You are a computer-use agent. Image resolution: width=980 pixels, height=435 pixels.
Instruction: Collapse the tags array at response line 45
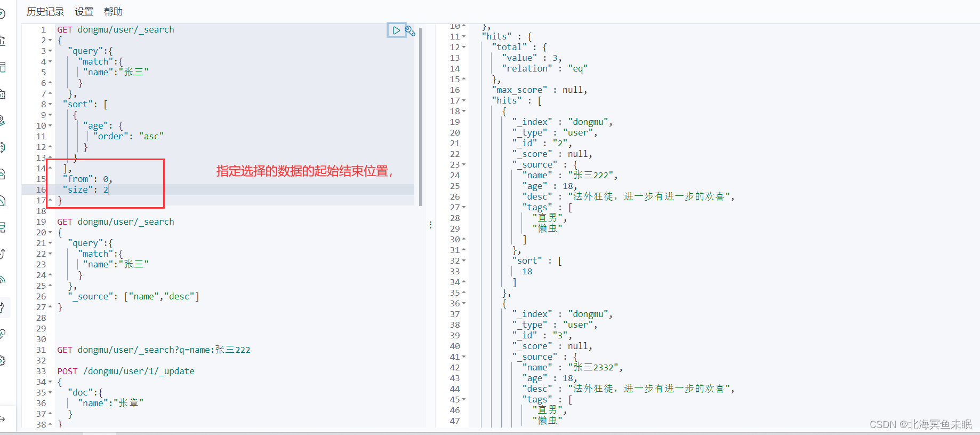(464, 400)
